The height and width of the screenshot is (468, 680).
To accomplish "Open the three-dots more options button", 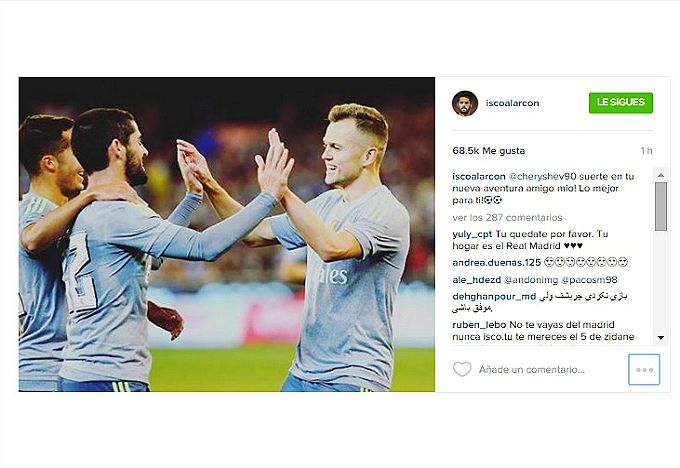I will (644, 370).
